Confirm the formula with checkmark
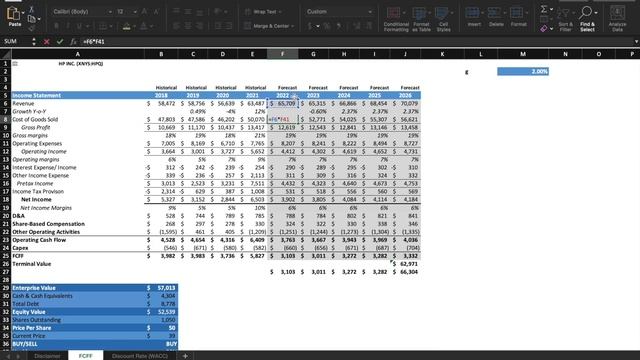 (x=60, y=42)
